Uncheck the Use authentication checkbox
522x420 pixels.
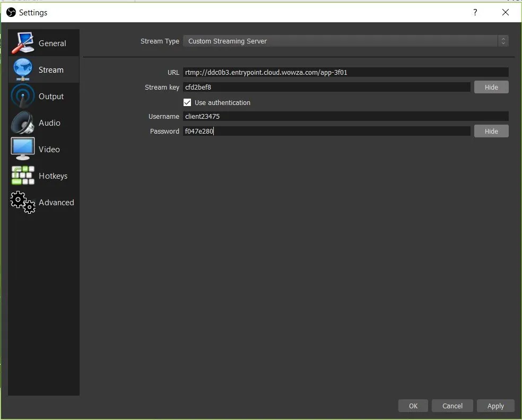pyautogui.click(x=187, y=102)
